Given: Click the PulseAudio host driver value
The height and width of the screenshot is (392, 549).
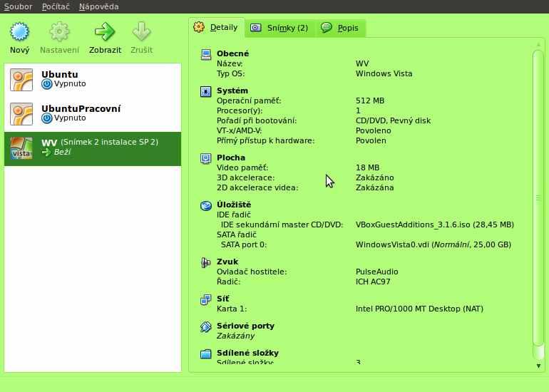Looking at the screenshot, I should click(377, 272).
